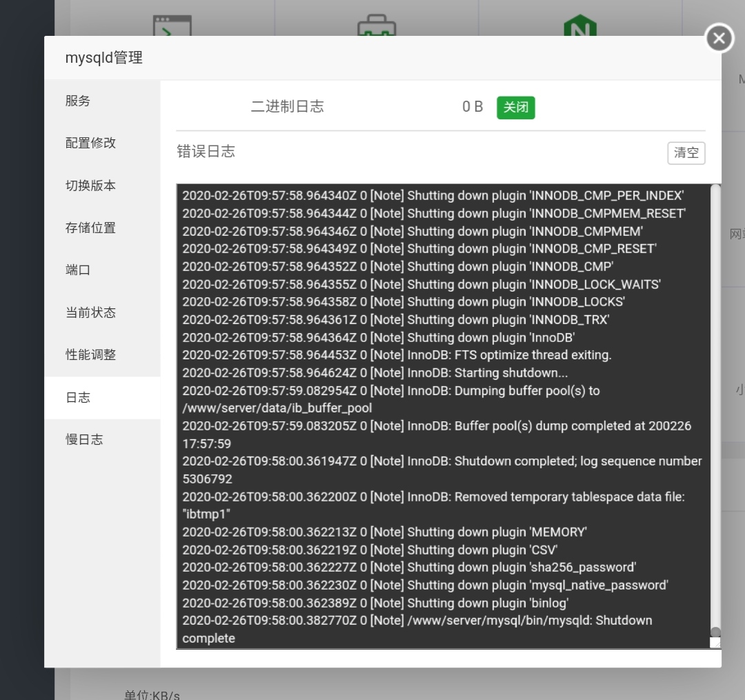
Task: Select the 日志 tab
Action: click(78, 397)
